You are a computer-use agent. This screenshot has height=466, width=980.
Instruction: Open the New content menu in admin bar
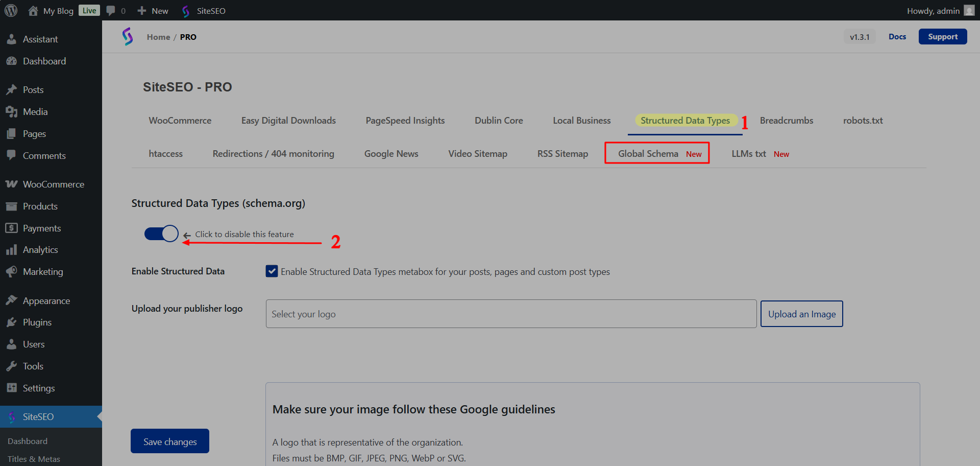[153, 11]
